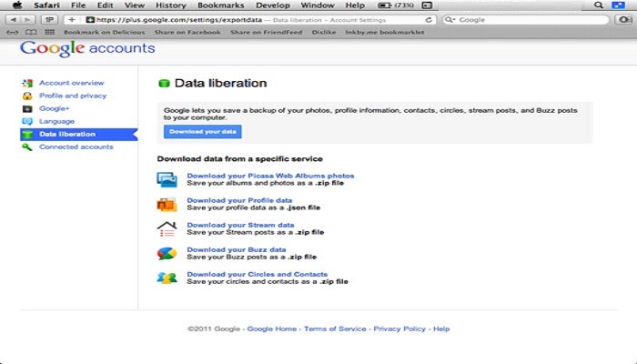Screen dimensions: 637x364
Task: Click the text 'Download data from a specific service'
Action: [239, 159]
